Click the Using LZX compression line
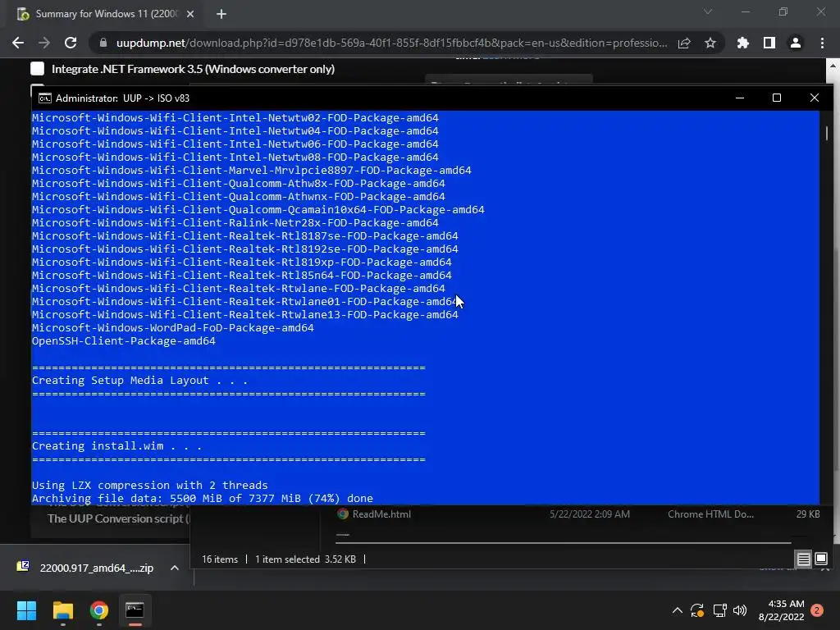 [150, 485]
